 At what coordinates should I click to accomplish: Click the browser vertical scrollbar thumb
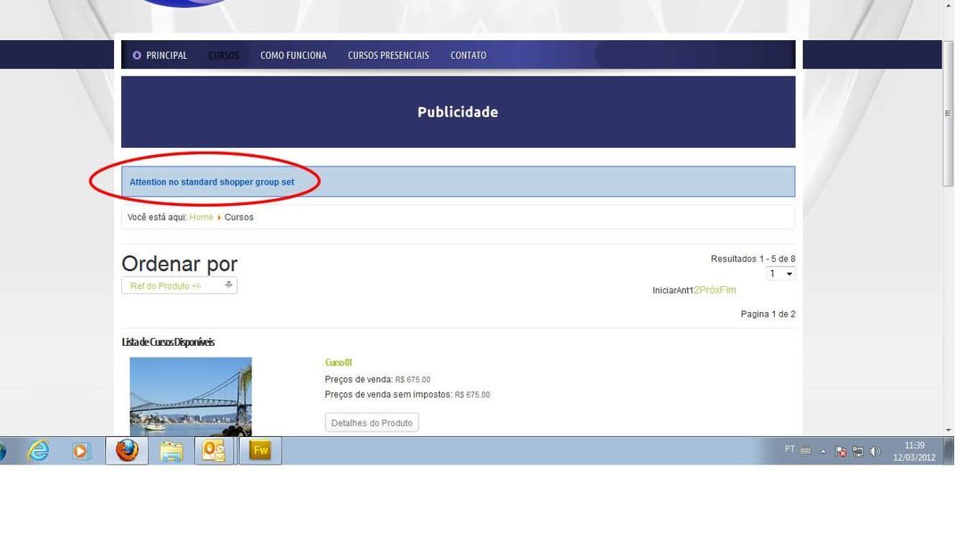pyautogui.click(x=948, y=113)
